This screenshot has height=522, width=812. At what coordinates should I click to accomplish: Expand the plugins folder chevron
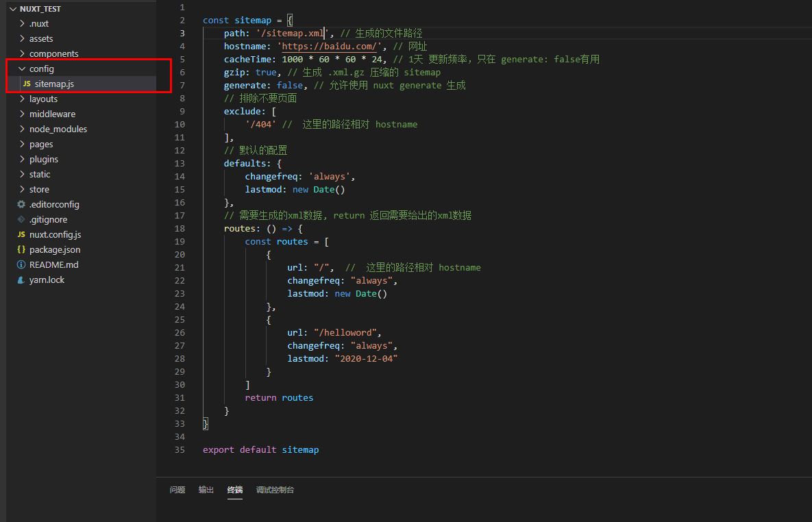[22, 158]
